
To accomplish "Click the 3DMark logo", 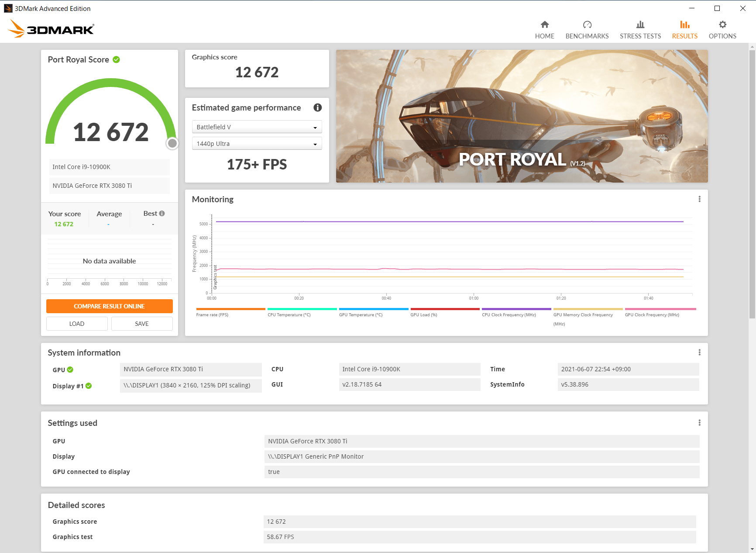I will 51,29.
